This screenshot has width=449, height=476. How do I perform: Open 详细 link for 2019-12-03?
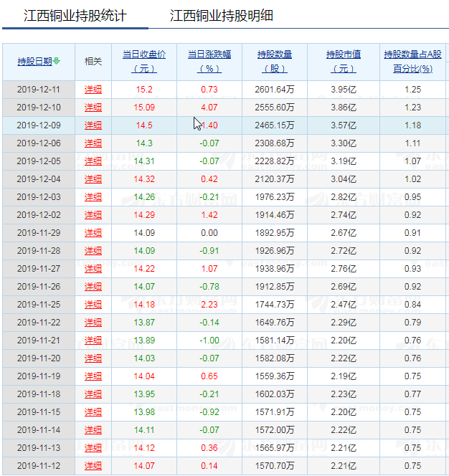[93, 197]
